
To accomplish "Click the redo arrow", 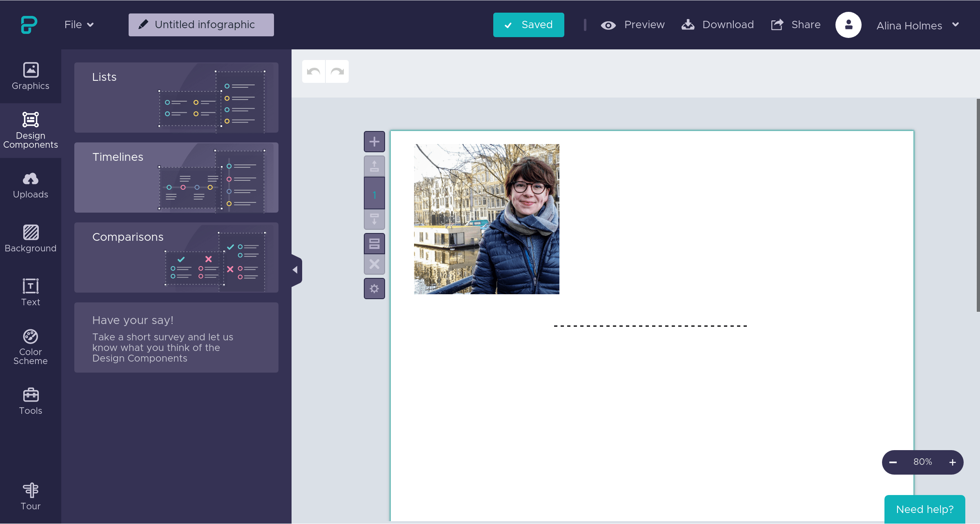I will pyautogui.click(x=337, y=71).
